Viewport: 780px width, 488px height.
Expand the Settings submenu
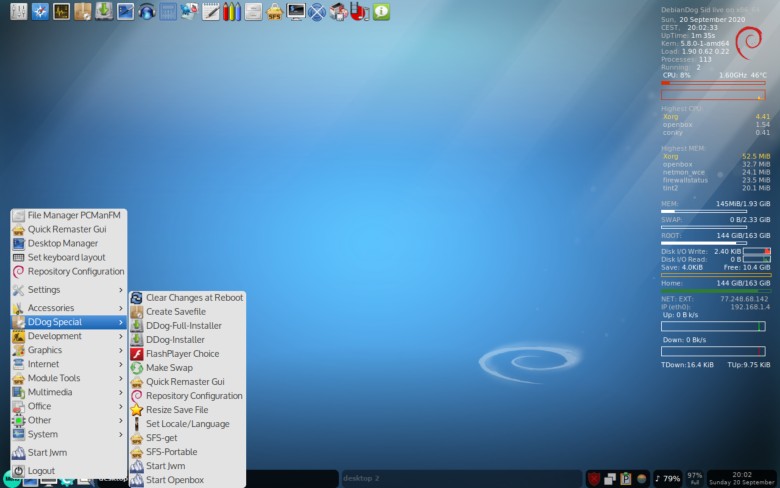point(68,290)
